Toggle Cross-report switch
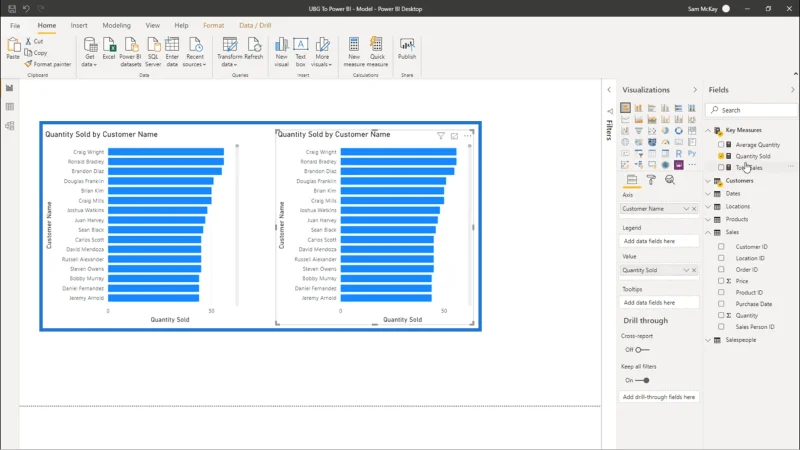 tap(642, 350)
